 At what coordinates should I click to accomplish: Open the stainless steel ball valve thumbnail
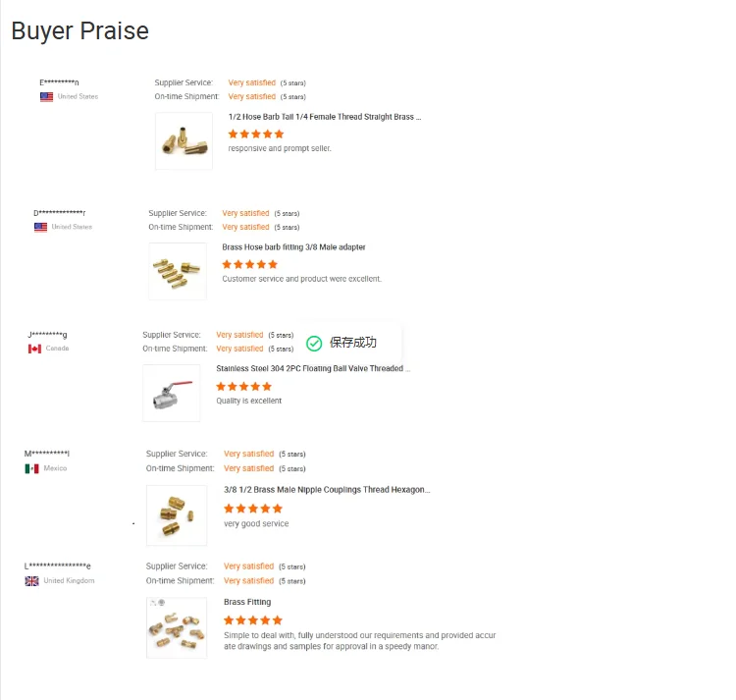(x=172, y=394)
